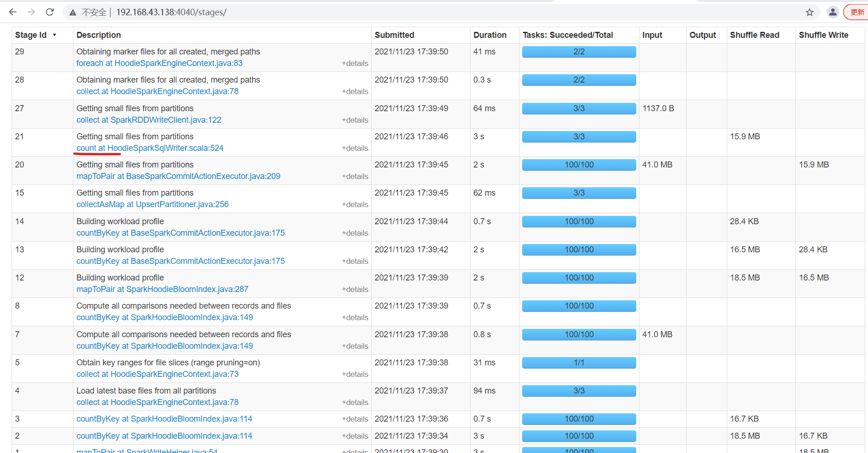Image resolution: width=868 pixels, height=453 pixels.
Task: Sort by Description column header
Action: [x=98, y=35]
